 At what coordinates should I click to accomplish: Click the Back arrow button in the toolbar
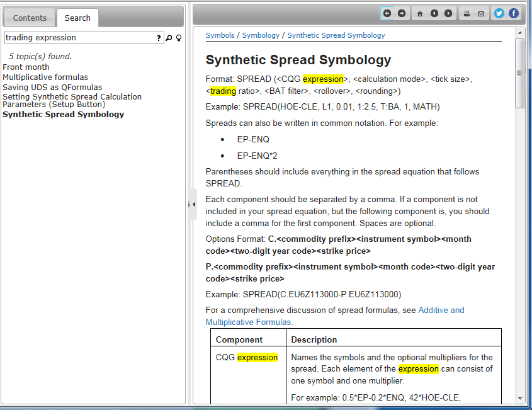point(387,14)
